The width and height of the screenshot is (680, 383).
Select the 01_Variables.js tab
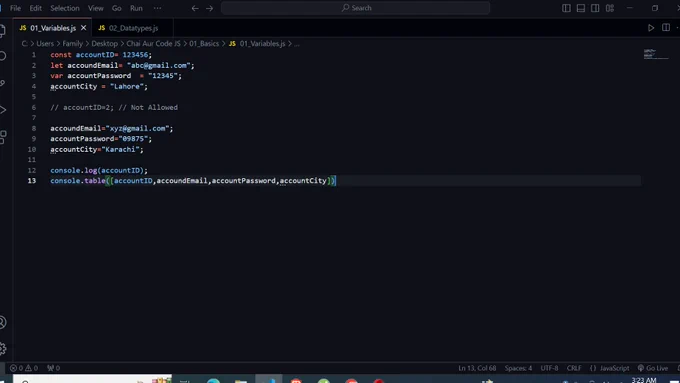53,28
